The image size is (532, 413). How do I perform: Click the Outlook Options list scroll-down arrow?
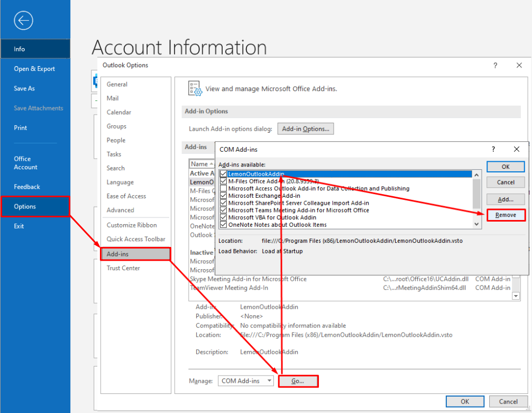tap(516, 296)
